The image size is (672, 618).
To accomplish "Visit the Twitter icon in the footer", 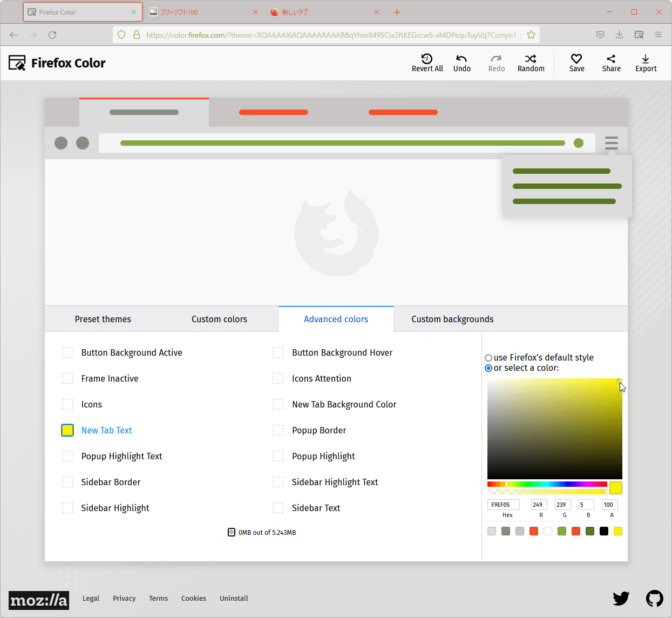I will tap(621, 599).
